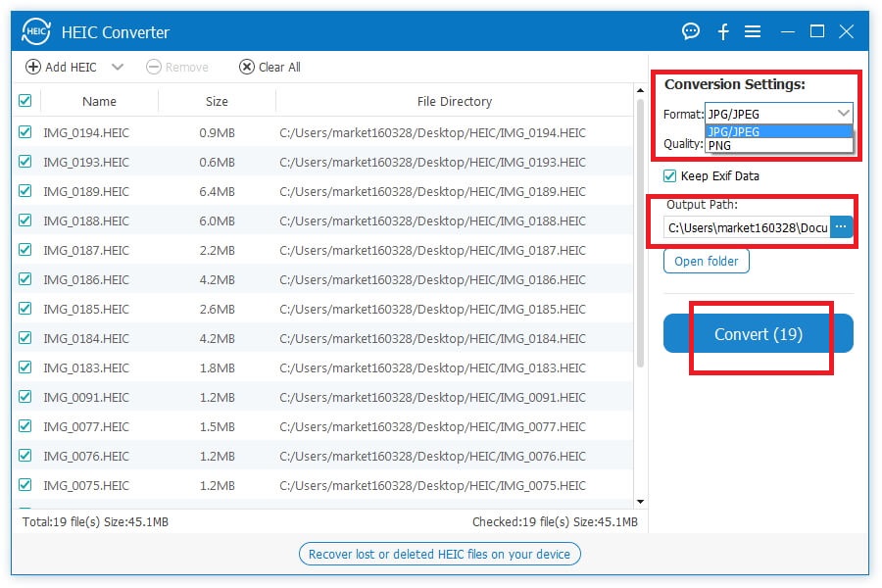Open the hamburger menu icon
882x588 pixels.
[753, 31]
